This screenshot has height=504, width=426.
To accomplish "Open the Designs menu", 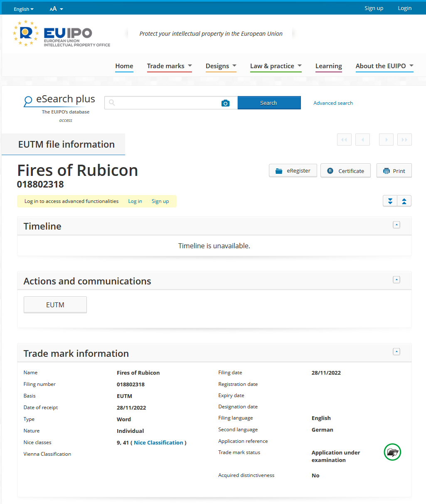I will point(221,66).
